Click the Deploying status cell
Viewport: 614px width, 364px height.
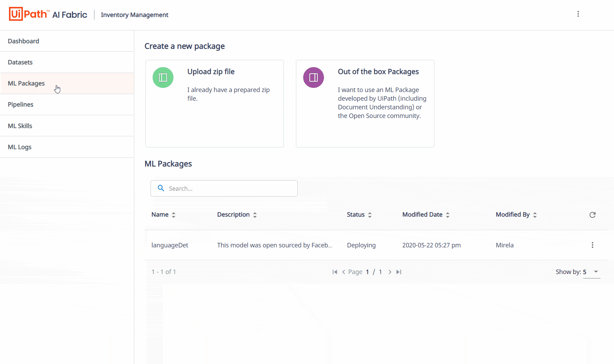tap(361, 245)
